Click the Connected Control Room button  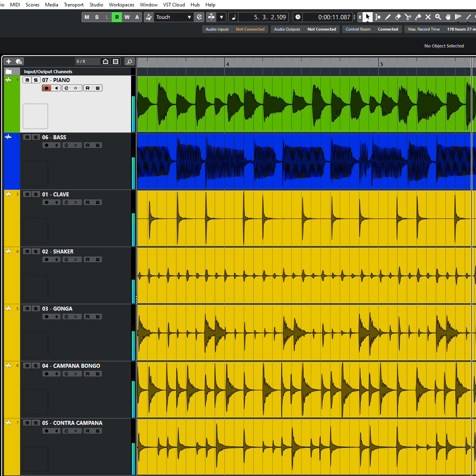388,29
